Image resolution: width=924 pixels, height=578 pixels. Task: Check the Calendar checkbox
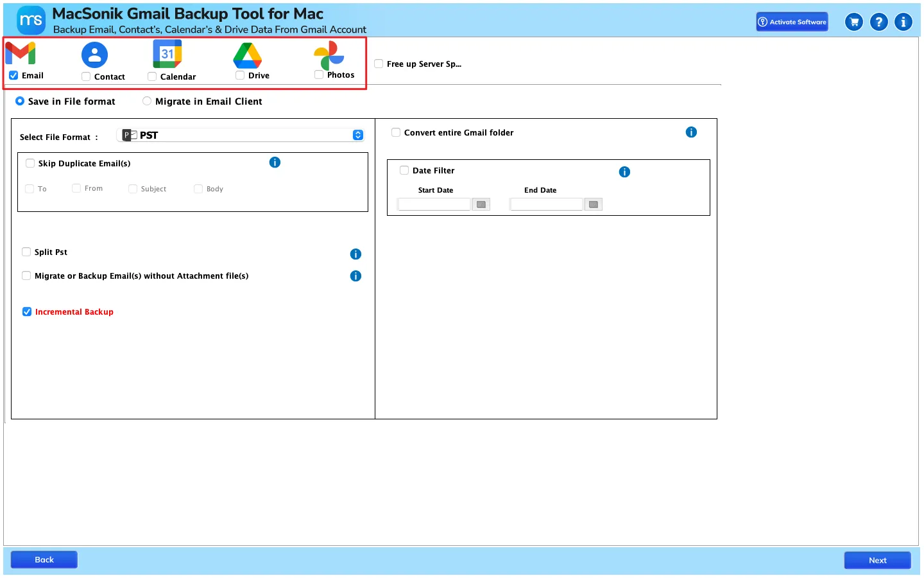[152, 76]
